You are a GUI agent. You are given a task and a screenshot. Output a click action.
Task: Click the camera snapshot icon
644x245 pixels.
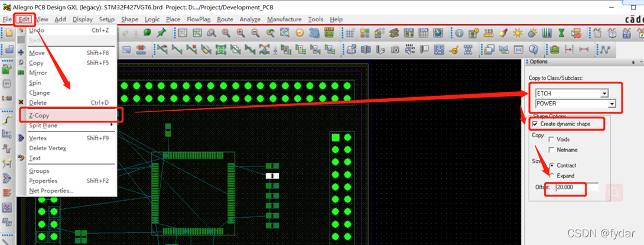395,50
